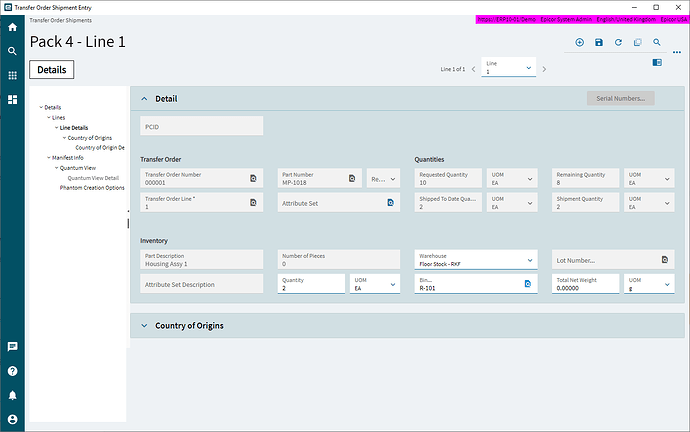Image resolution: width=690 pixels, height=432 pixels.
Task: Collapse the Detail section
Action: click(144, 99)
